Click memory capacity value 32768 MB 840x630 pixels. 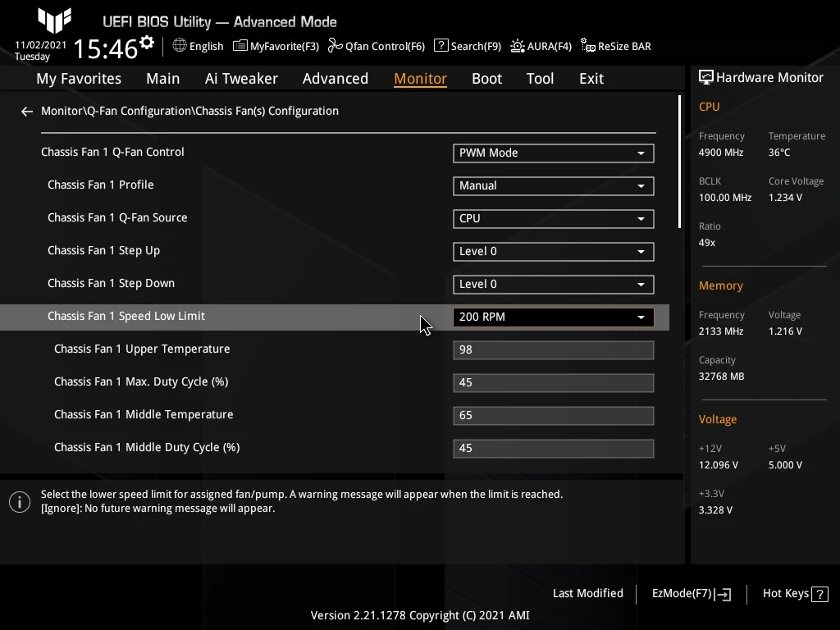pyautogui.click(x=721, y=376)
